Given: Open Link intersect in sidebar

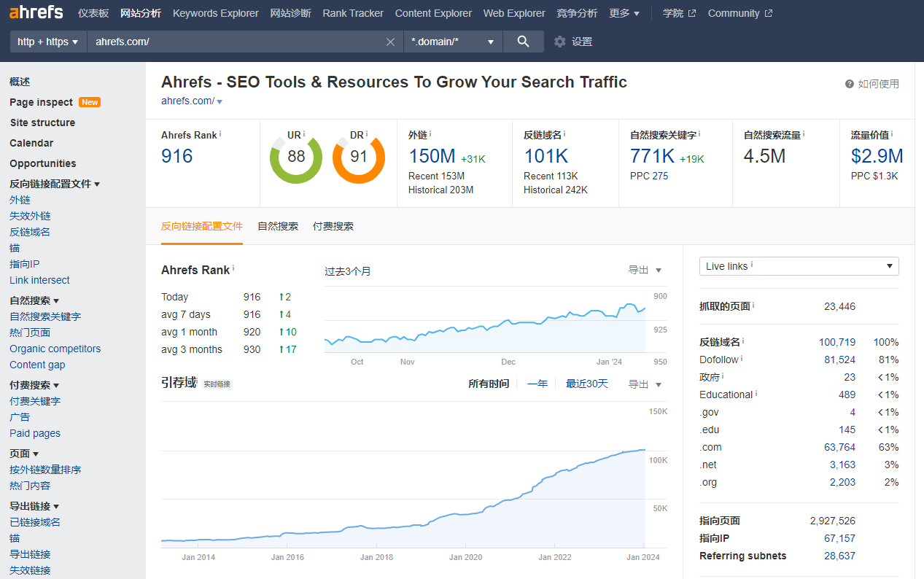Looking at the screenshot, I should pos(40,280).
